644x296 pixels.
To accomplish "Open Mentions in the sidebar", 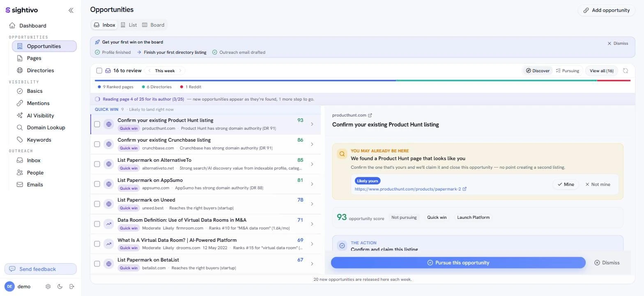I will pyautogui.click(x=38, y=103).
